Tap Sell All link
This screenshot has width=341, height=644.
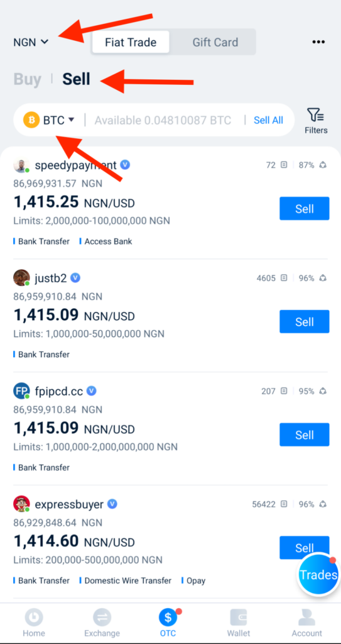point(268,120)
